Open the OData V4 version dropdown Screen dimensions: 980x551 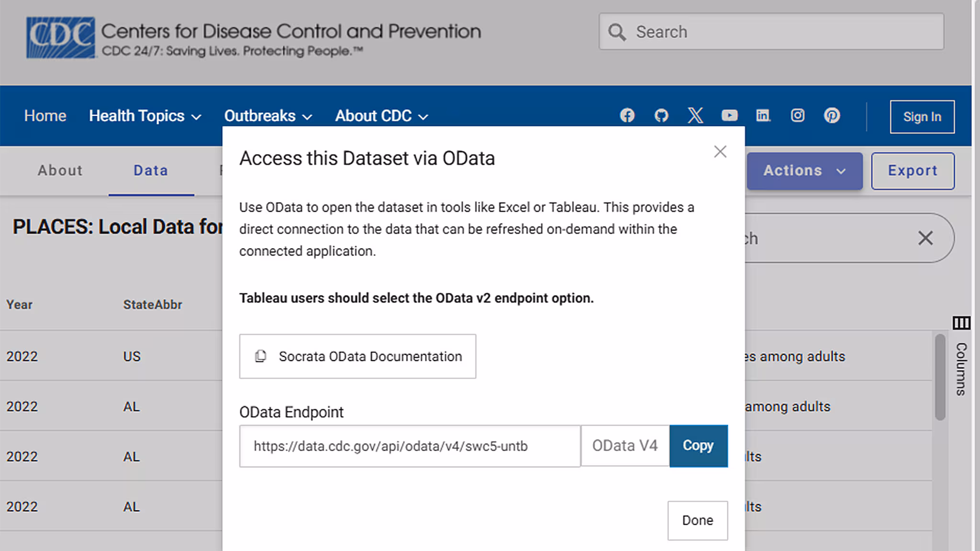(625, 446)
